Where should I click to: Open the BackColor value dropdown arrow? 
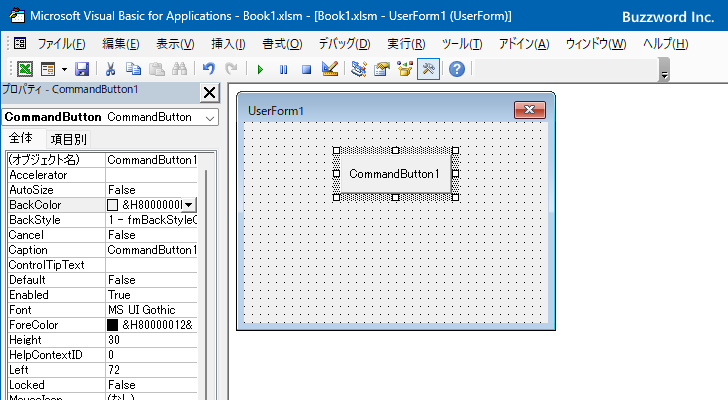point(188,205)
